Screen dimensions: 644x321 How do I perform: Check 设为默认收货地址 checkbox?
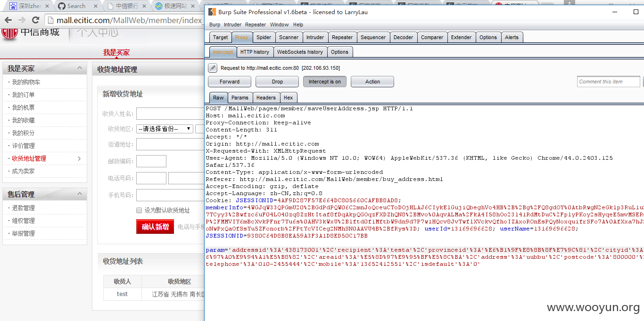coord(139,210)
